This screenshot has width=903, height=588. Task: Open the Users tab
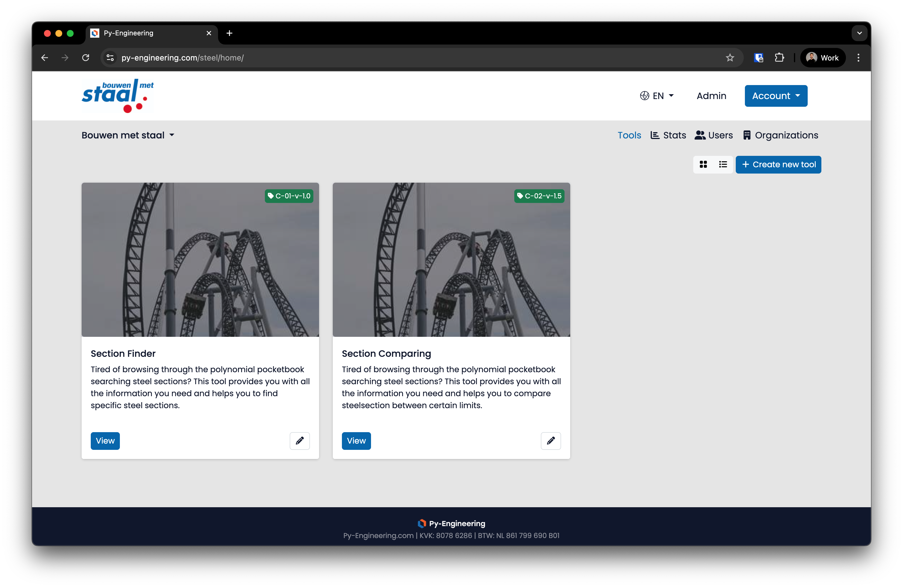tap(714, 135)
